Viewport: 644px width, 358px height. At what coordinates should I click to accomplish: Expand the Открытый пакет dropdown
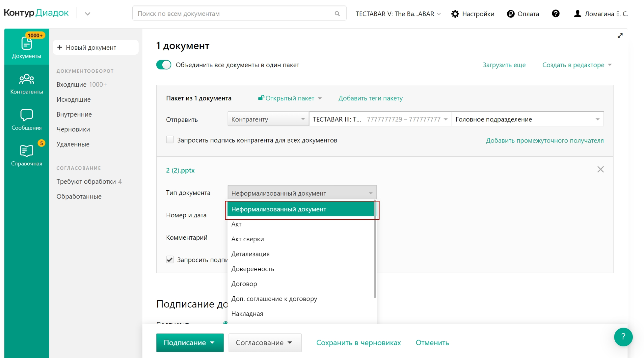tap(290, 98)
